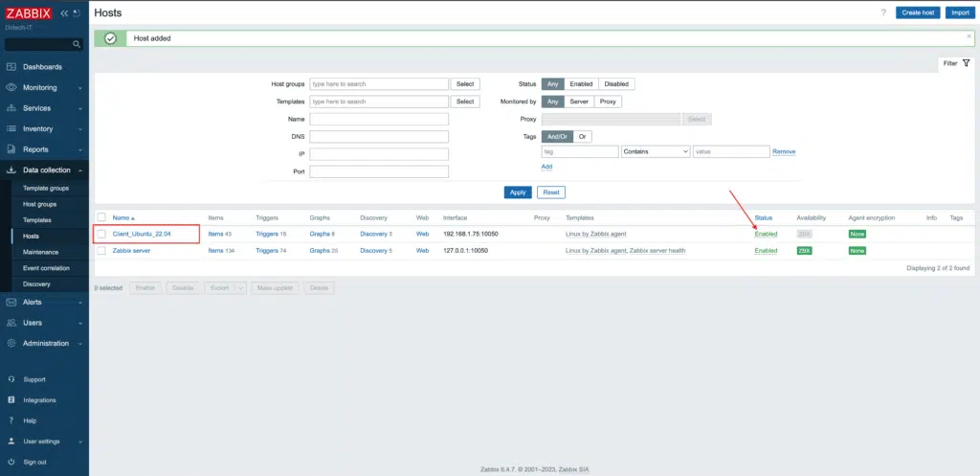Click the None encryption badge for Zabbix server

tap(857, 251)
